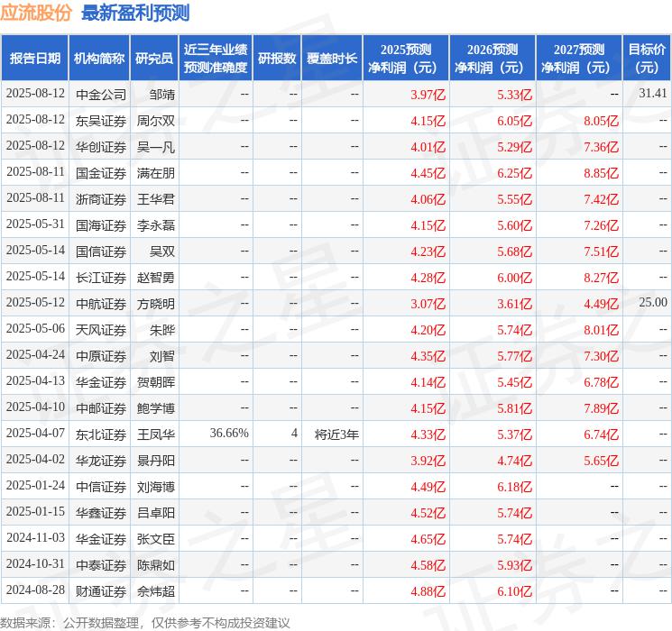
Task: Click the 中邮证券 institution cell
Action: click(101, 408)
